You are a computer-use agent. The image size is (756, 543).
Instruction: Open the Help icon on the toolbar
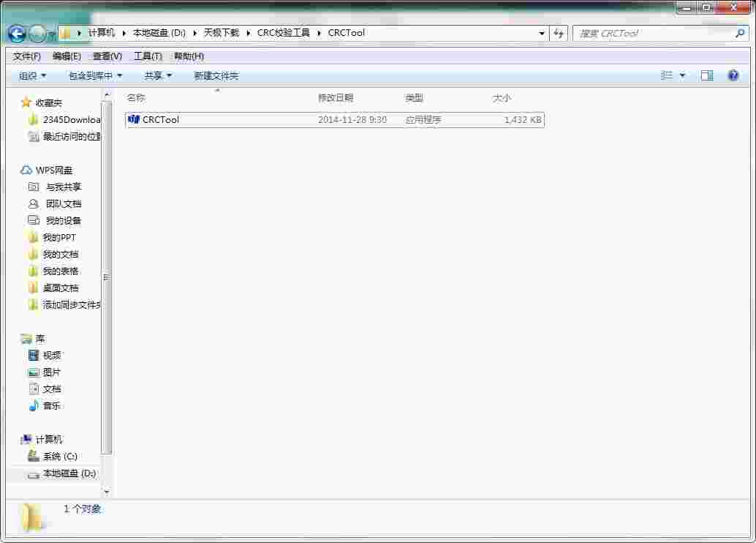(732, 75)
